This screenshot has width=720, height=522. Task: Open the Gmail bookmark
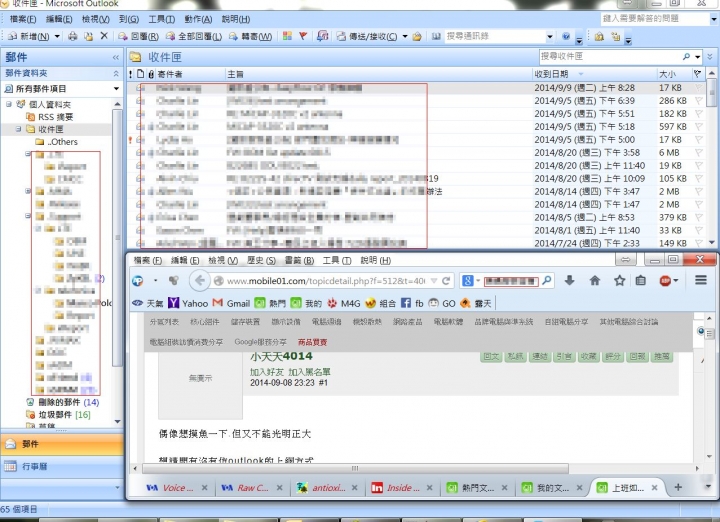coord(232,303)
